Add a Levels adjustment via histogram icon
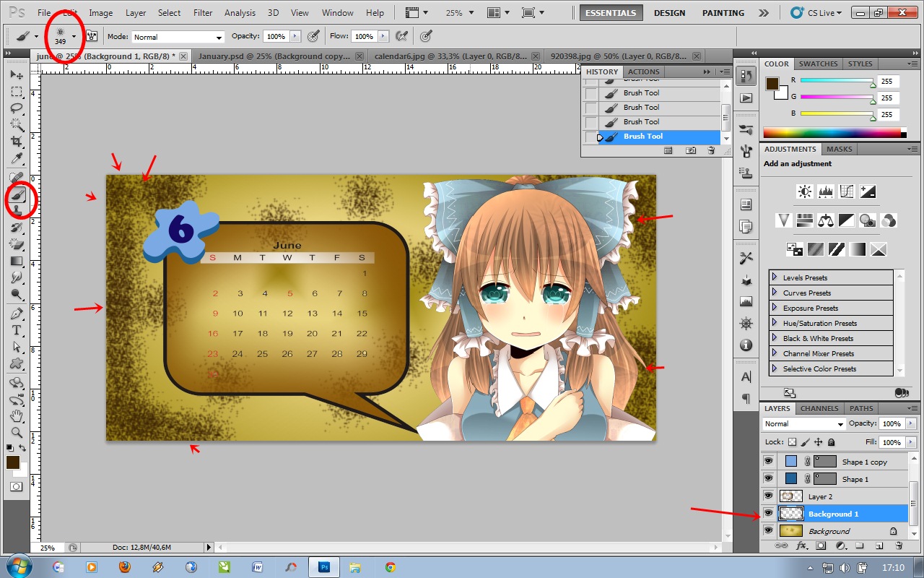This screenshot has height=578, width=924. [826, 191]
